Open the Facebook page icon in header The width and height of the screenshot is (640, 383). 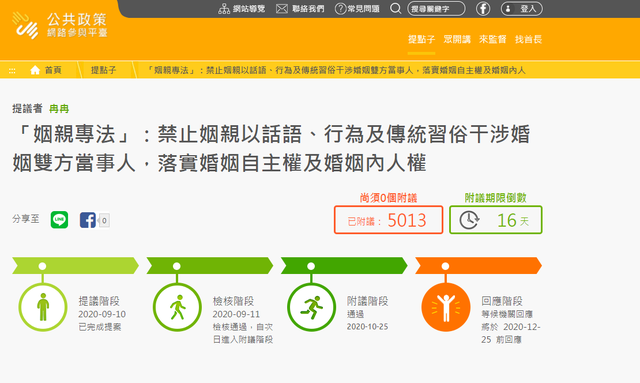point(483,9)
